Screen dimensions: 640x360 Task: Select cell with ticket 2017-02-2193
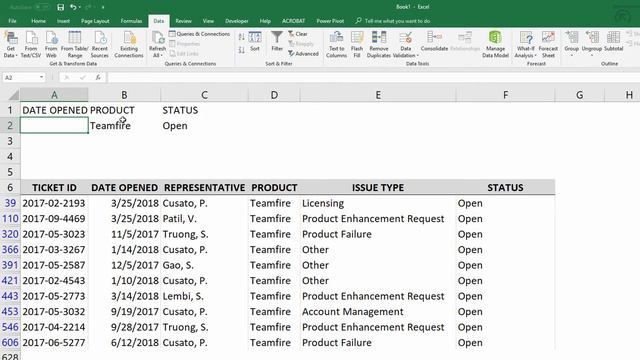point(54,203)
